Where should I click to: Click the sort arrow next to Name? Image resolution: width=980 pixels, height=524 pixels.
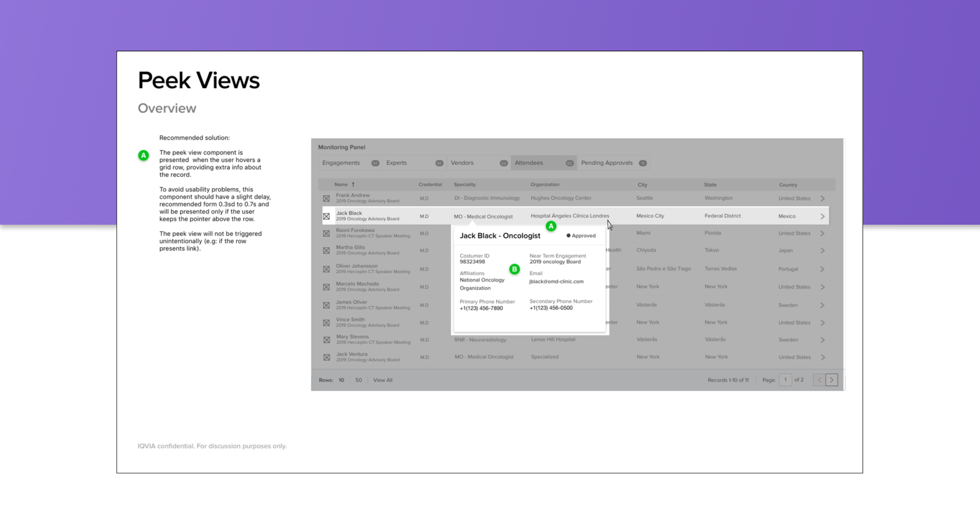point(353,185)
